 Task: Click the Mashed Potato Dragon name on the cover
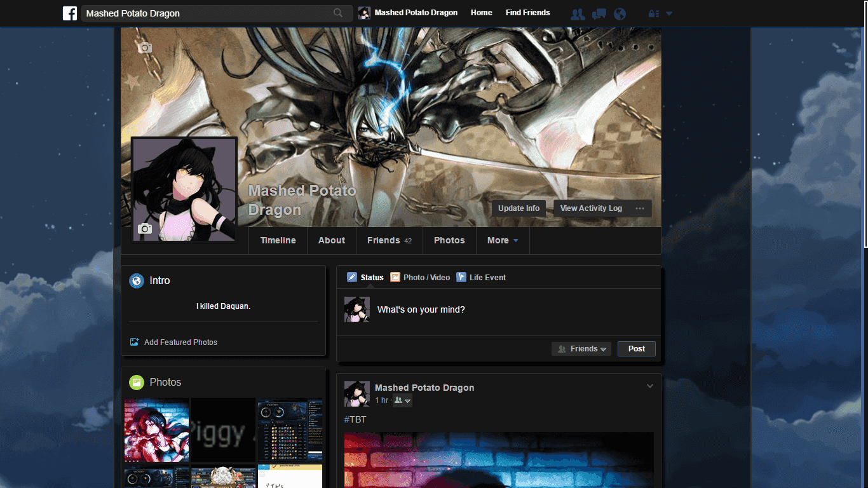coord(302,200)
